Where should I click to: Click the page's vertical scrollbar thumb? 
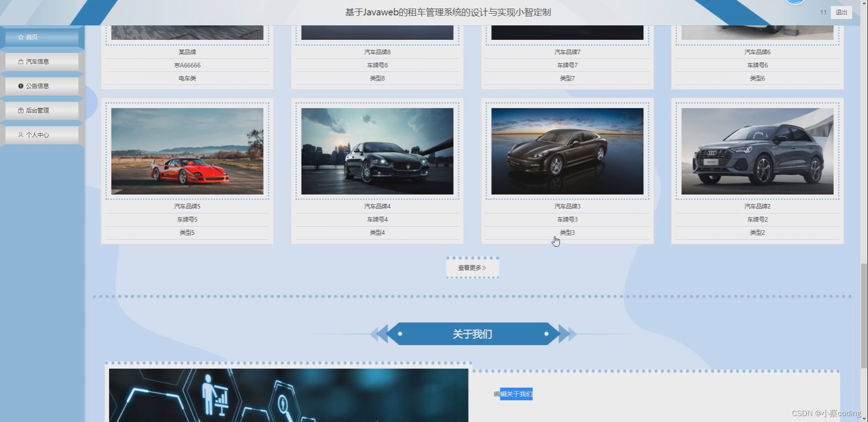point(864,316)
